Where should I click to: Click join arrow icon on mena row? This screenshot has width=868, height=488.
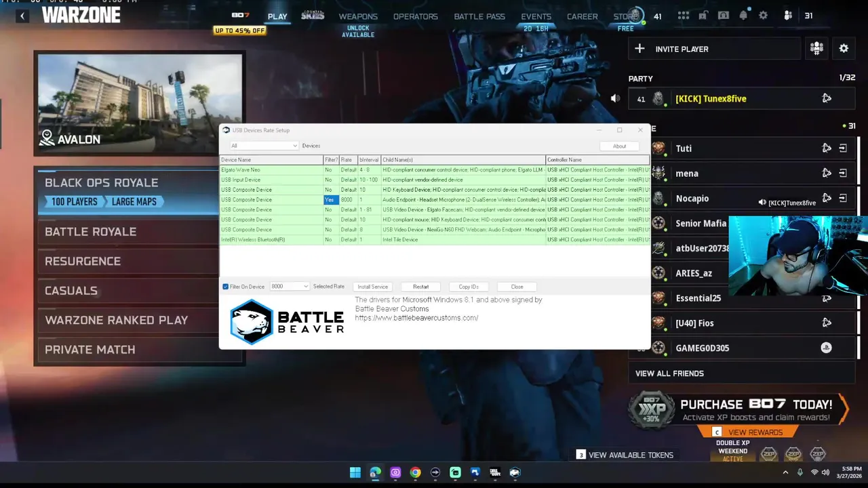pyautogui.click(x=843, y=173)
